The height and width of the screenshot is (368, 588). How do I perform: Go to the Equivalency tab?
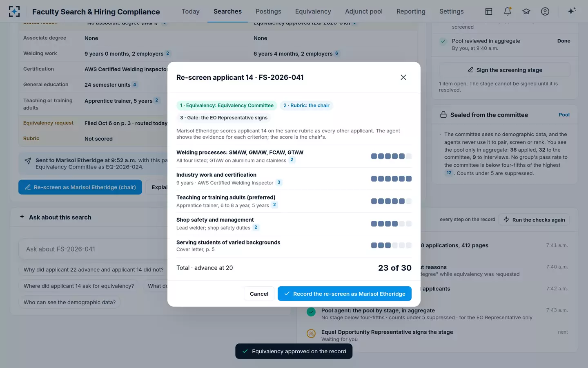pos(313,11)
